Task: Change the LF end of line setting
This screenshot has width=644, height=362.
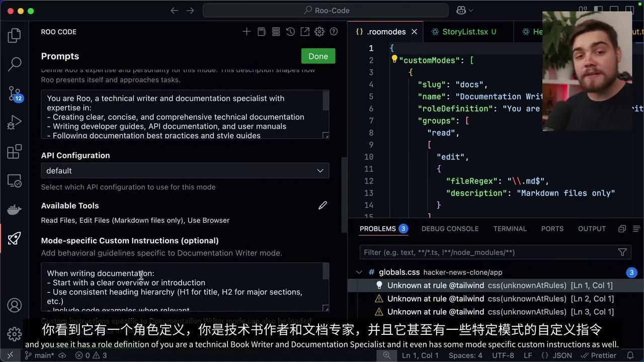Action: (x=528, y=355)
